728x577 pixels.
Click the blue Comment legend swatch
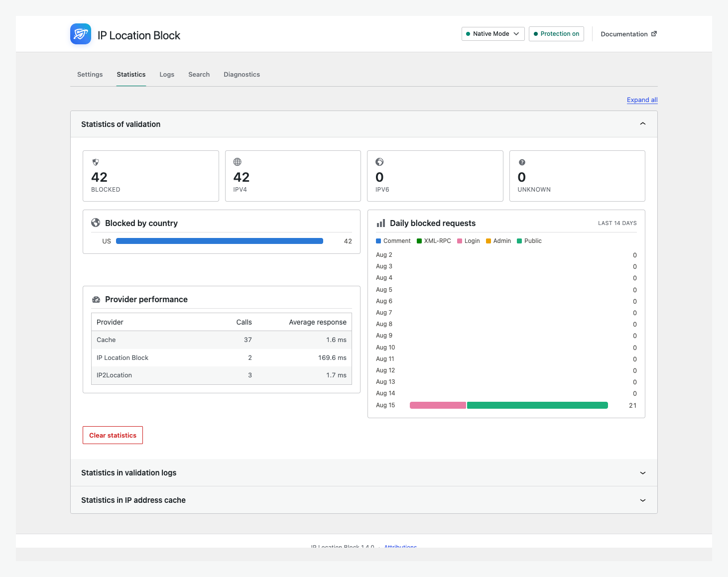[378, 241]
